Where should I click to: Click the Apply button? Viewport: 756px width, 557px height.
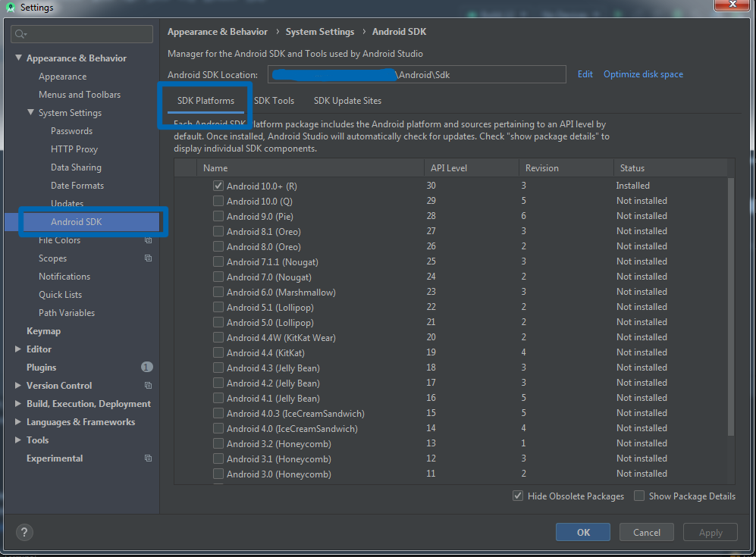pyautogui.click(x=711, y=532)
